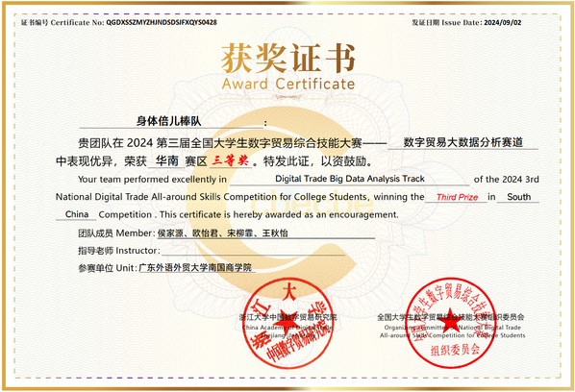This screenshot has width=575, height=392.
Task: Click the decorative flourish under Award Certificate
Action: point(288,97)
